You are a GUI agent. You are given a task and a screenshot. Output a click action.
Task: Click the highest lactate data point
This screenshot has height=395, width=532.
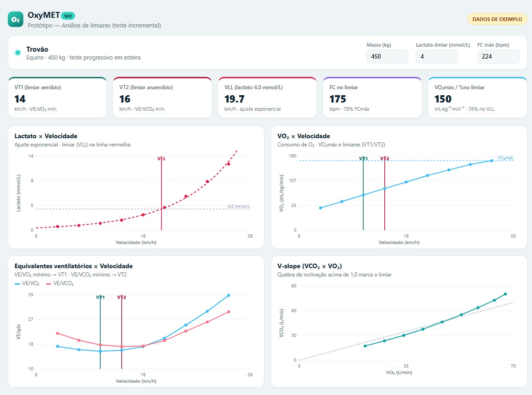[229, 164]
